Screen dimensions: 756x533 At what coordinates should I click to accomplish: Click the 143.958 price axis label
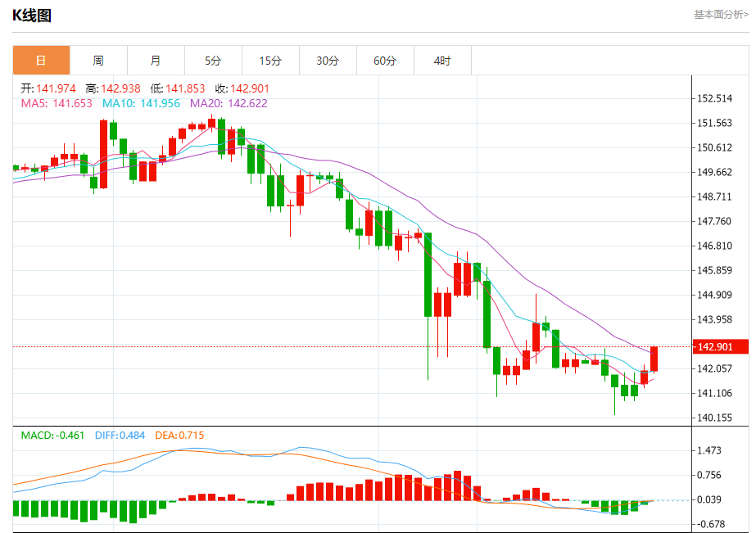(x=714, y=319)
